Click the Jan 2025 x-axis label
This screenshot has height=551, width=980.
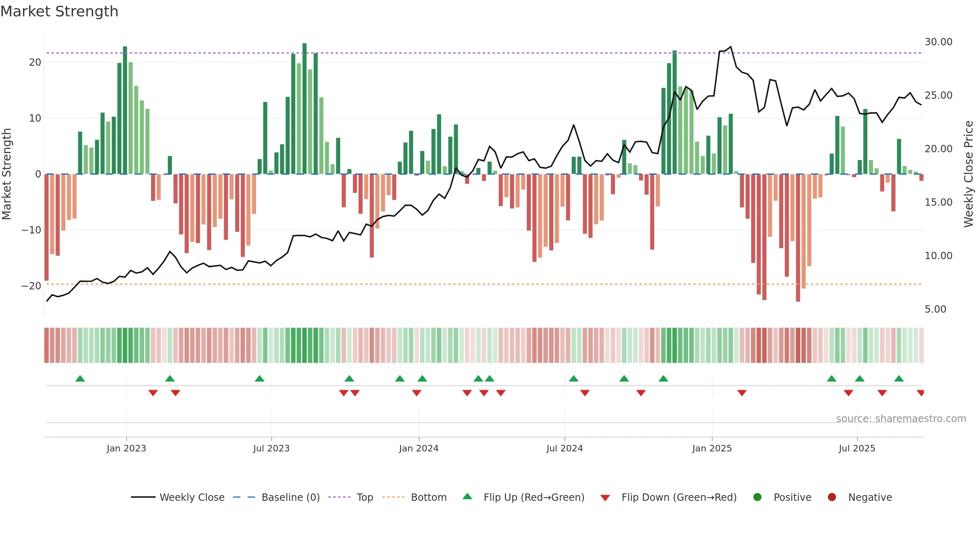point(712,448)
